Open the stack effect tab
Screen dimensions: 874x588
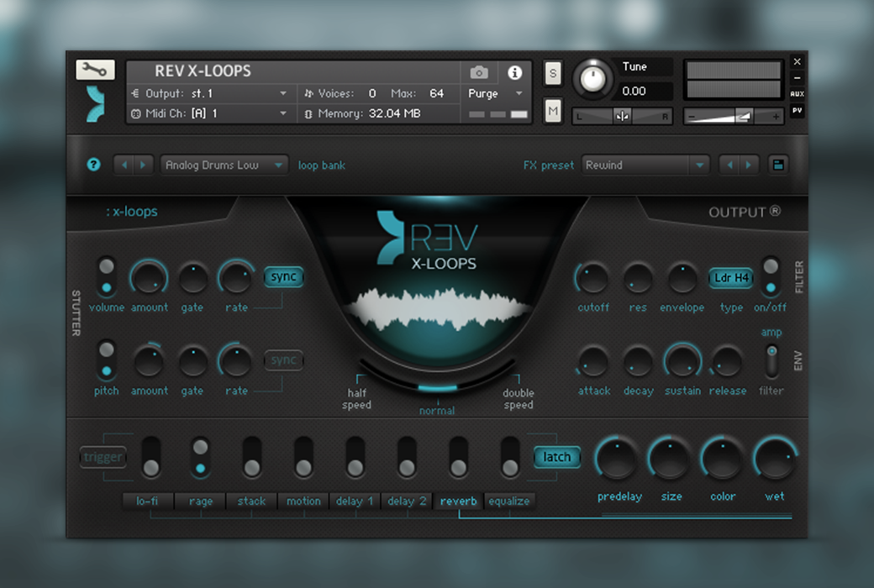point(251,501)
